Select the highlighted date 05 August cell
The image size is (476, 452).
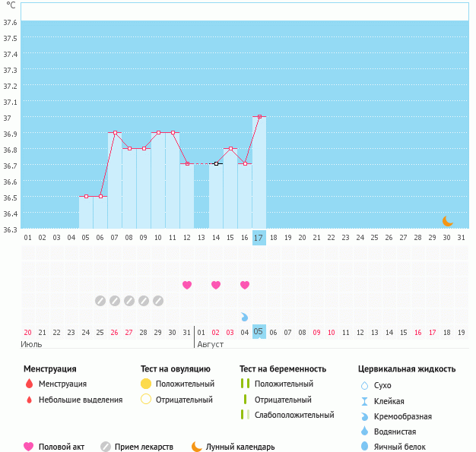[259, 331]
